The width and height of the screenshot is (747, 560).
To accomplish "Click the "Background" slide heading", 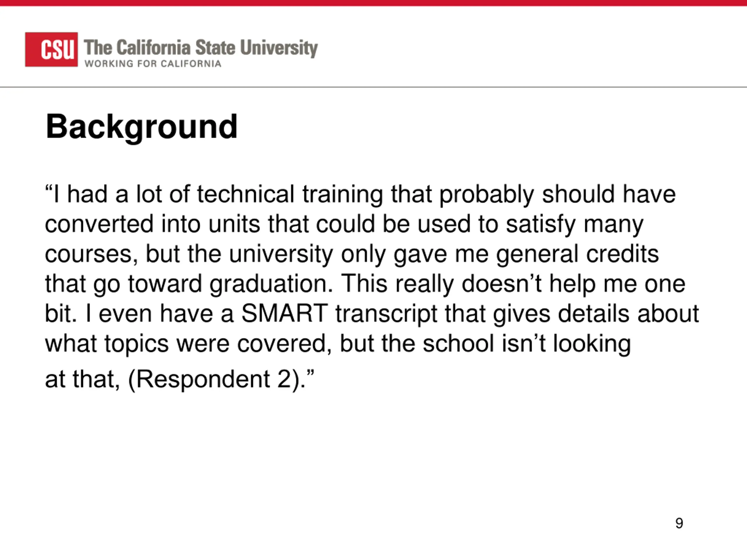I will tap(142, 127).
